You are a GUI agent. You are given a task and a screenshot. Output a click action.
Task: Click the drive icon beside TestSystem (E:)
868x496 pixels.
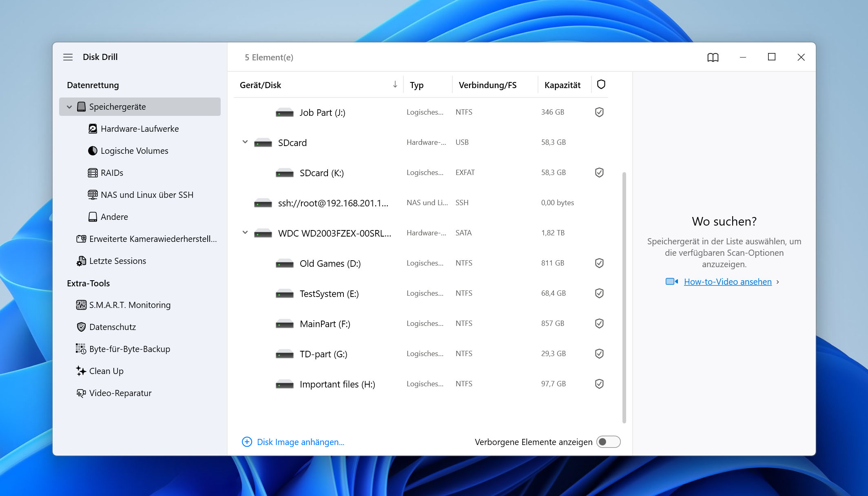click(x=285, y=294)
